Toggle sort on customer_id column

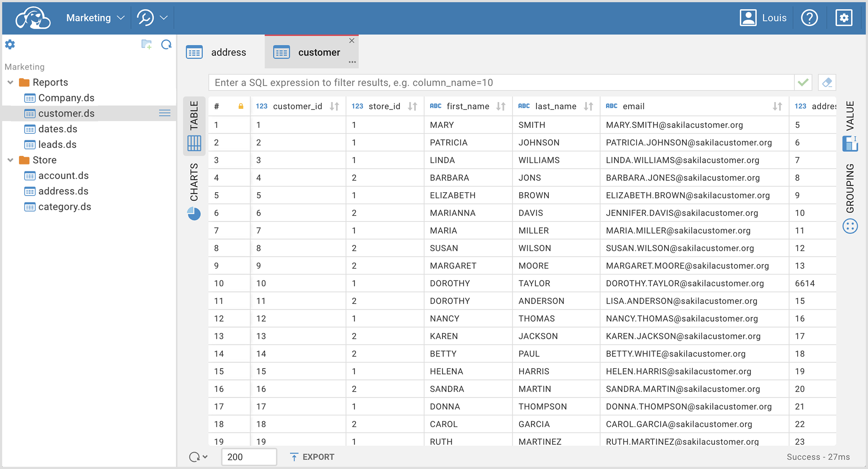tap(334, 106)
